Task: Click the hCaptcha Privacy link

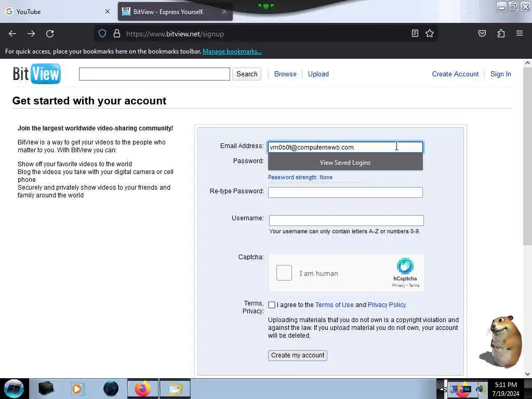Action: [398, 285]
